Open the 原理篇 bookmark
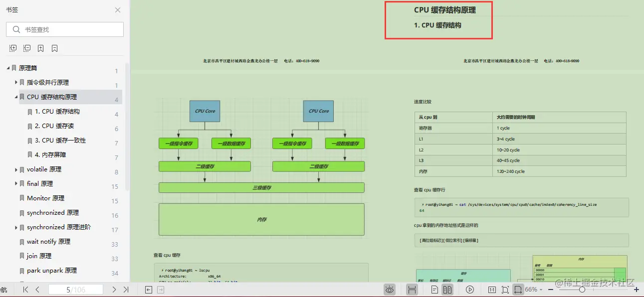 (28, 68)
